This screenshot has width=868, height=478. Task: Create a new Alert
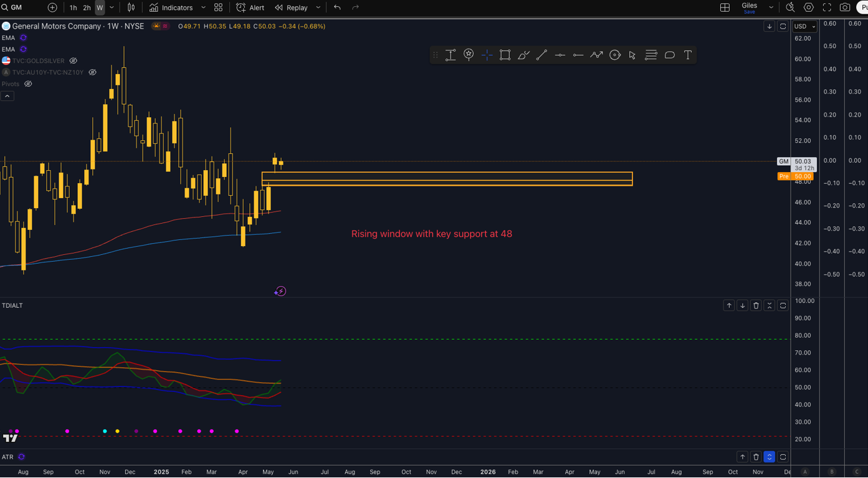(x=250, y=7)
